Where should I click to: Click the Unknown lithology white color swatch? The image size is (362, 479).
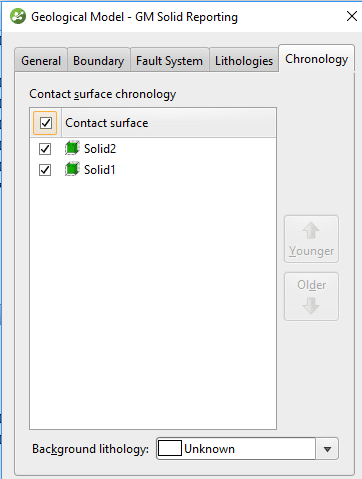click(170, 449)
